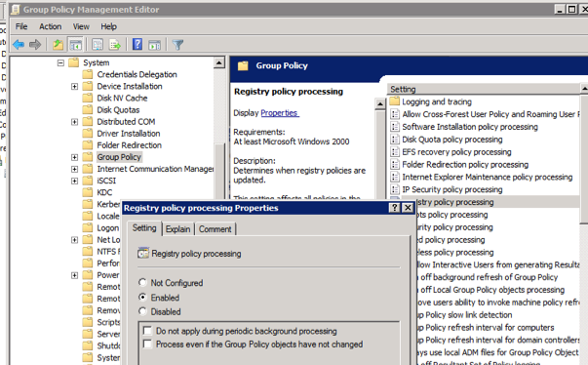The height and width of the screenshot is (365, 588).
Task: Open the Properties link under Display
Action: [280, 113]
